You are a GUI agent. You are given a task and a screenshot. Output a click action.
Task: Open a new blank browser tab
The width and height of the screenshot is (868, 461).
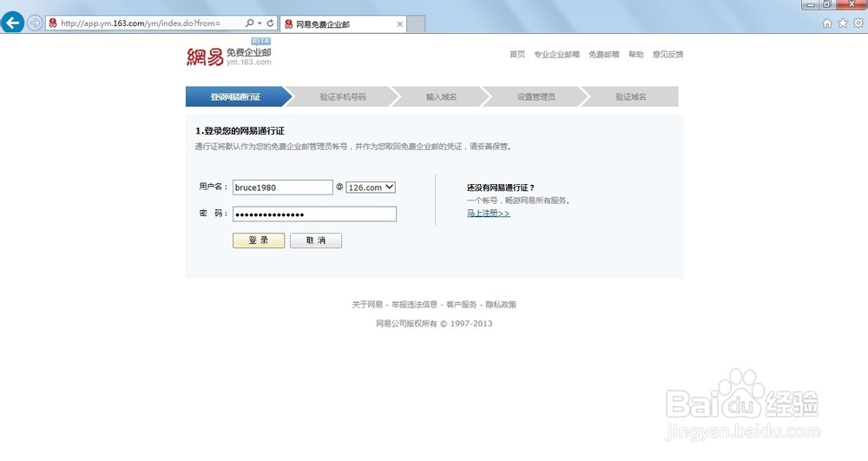417,24
